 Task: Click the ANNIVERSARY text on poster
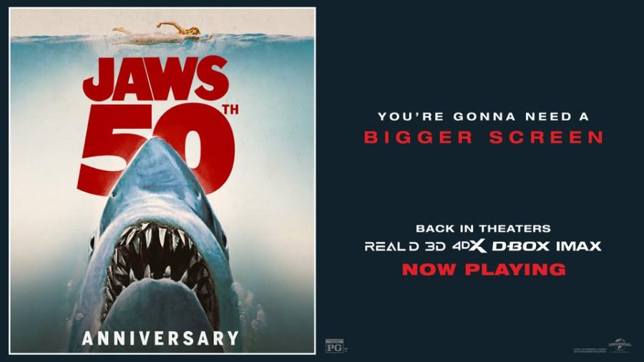coord(160,338)
